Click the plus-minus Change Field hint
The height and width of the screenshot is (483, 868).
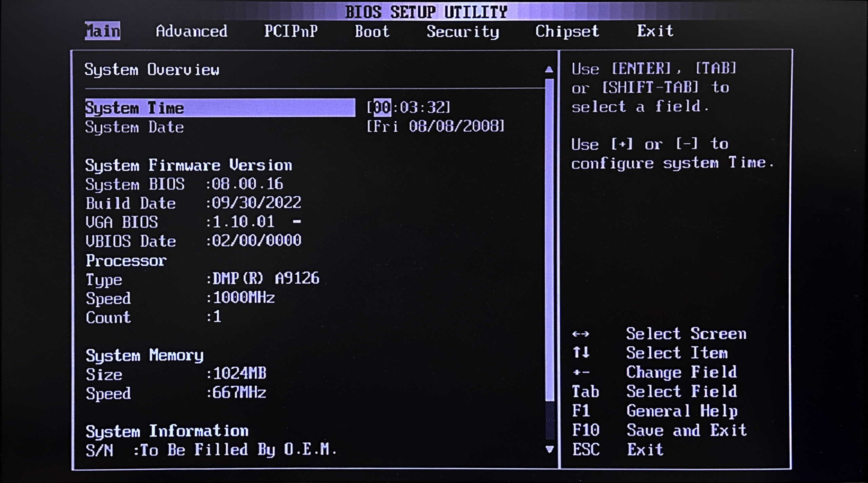pyautogui.click(x=654, y=372)
